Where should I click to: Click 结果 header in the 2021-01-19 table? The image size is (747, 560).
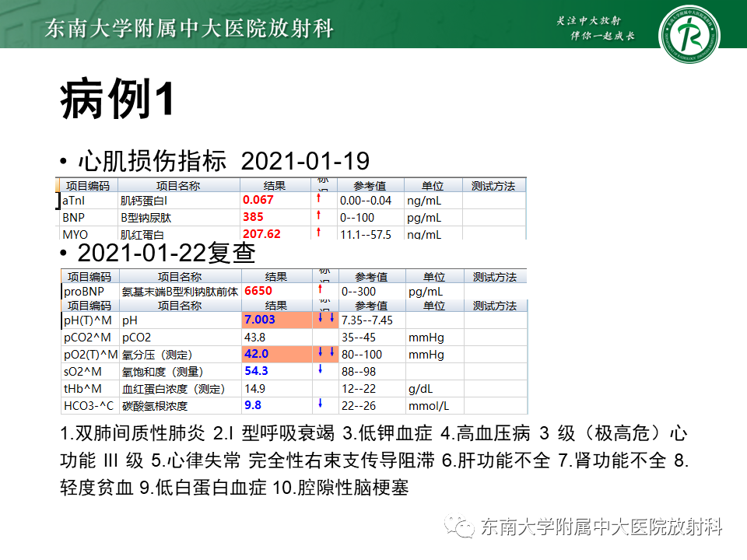(x=275, y=186)
